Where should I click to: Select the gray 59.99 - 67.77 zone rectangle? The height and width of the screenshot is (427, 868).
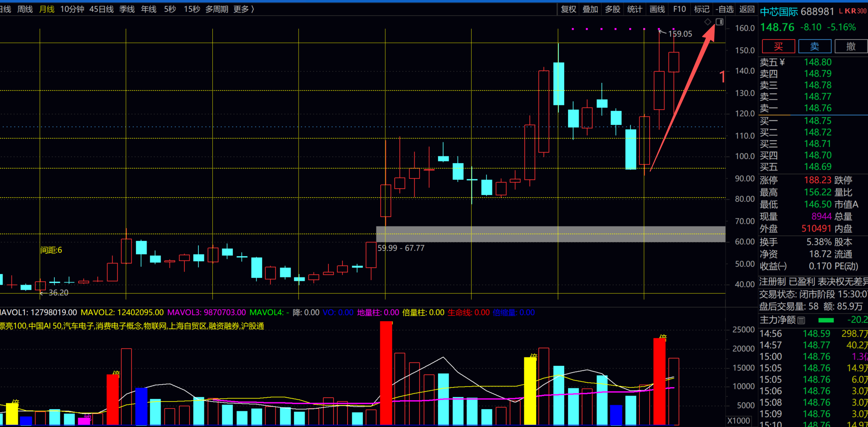click(551, 234)
